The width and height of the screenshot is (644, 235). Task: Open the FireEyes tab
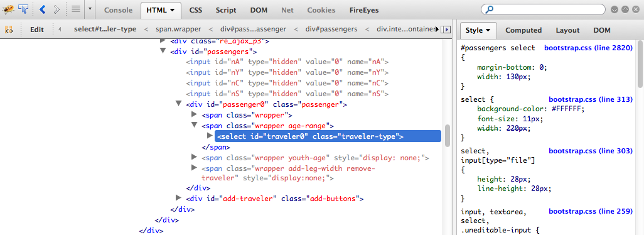click(364, 10)
